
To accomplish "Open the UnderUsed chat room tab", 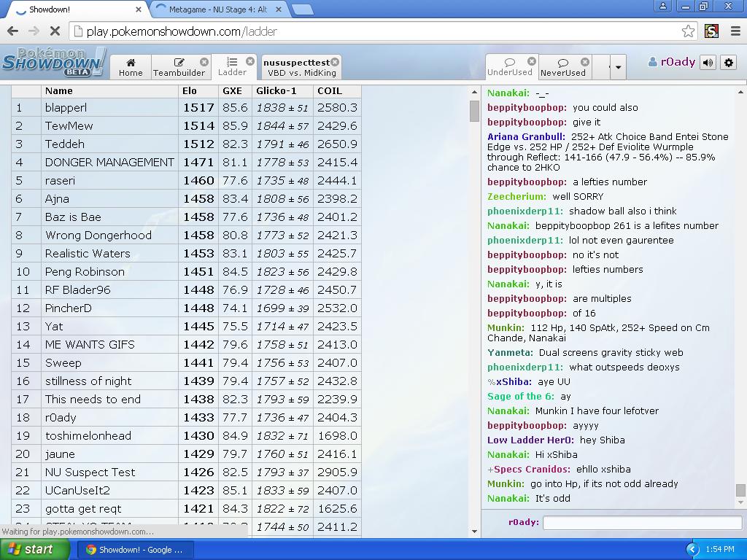I will [509, 67].
